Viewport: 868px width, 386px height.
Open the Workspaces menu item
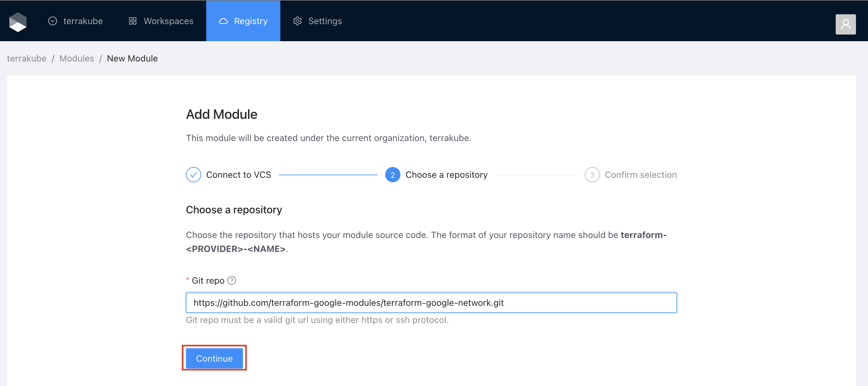[168, 21]
